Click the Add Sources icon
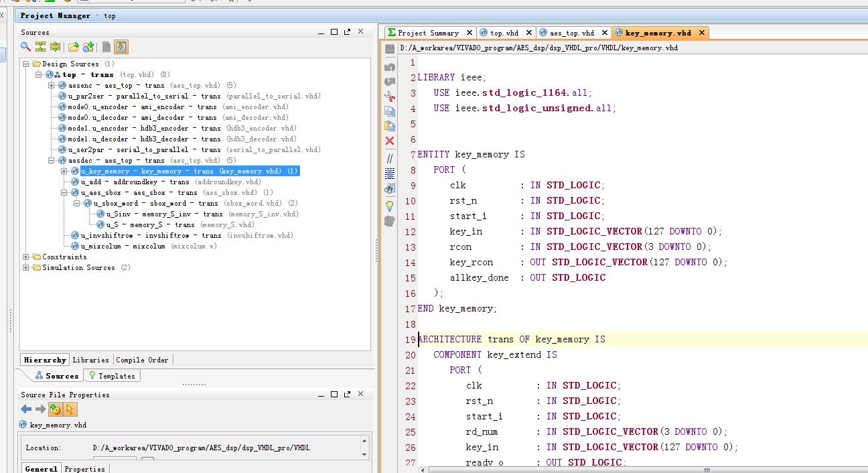The image size is (868, 473). 88,47
